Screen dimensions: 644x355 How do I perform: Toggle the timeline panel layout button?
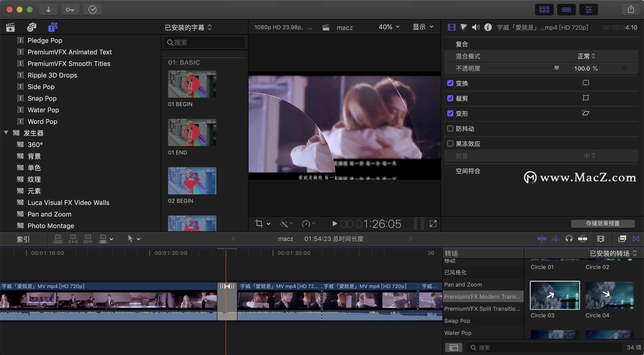point(566,10)
